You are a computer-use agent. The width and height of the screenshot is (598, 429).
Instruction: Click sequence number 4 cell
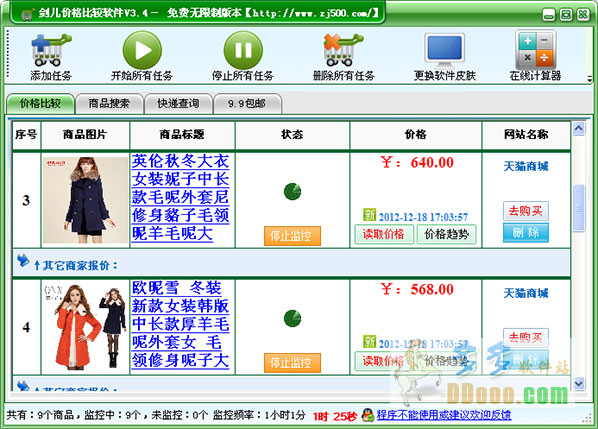click(x=26, y=327)
